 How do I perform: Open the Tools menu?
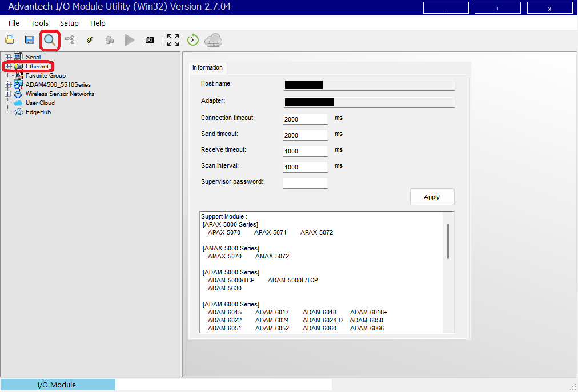point(39,23)
